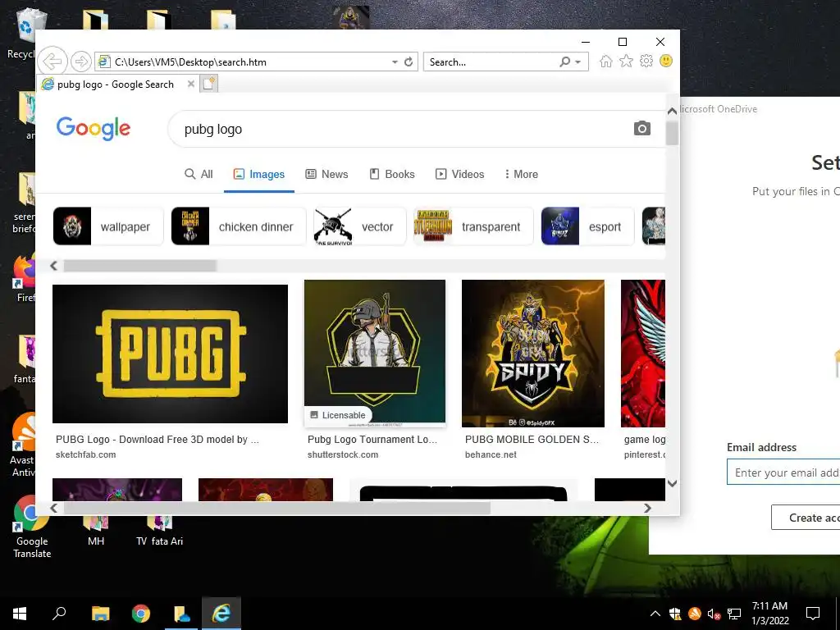Open Favorites with the star icon

click(x=626, y=61)
